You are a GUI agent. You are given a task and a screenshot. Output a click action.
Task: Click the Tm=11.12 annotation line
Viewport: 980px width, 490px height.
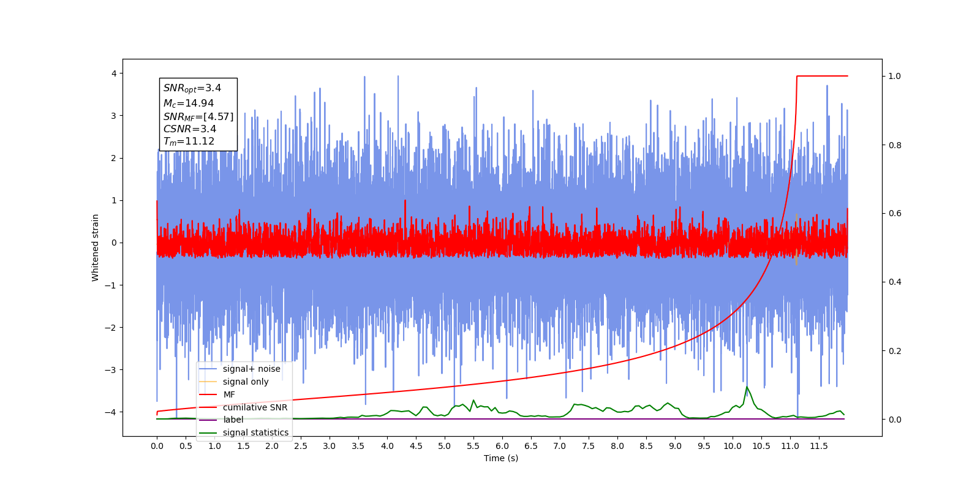click(189, 141)
